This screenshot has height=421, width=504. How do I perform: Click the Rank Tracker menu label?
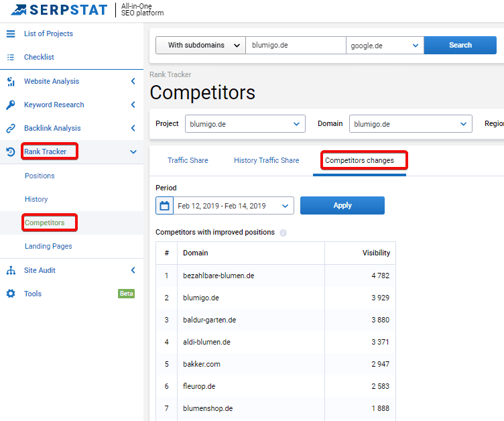pyautogui.click(x=46, y=152)
